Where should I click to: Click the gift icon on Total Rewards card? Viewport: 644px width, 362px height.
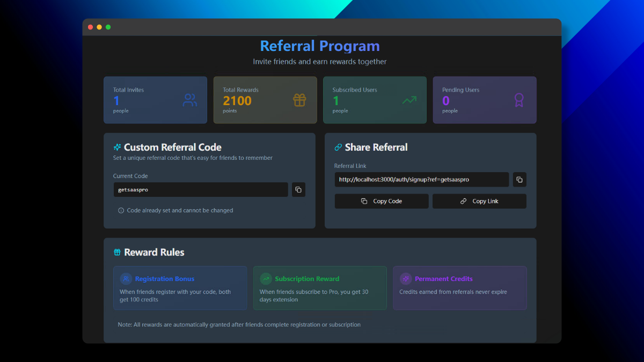pyautogui.click(x=299, y=100)
